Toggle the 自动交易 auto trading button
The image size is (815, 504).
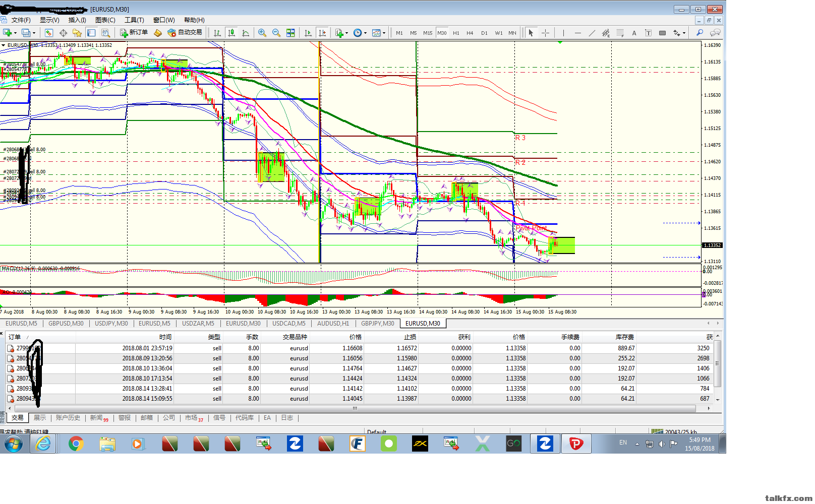185,33
